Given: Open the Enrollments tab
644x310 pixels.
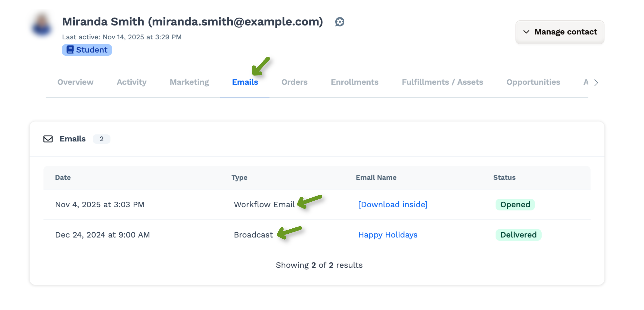Looking at the screenshot, I should (x=355, y=82).
